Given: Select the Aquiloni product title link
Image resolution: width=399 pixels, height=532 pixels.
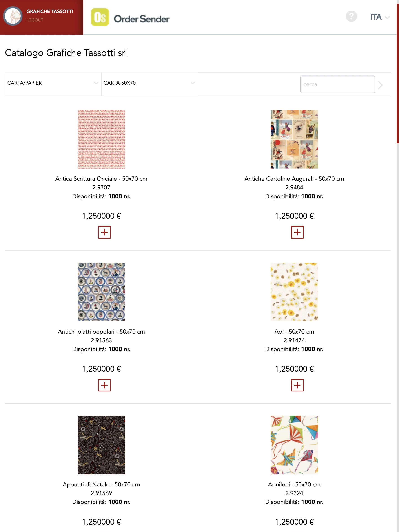Looking at the screenshot, I should pos(294,484).
